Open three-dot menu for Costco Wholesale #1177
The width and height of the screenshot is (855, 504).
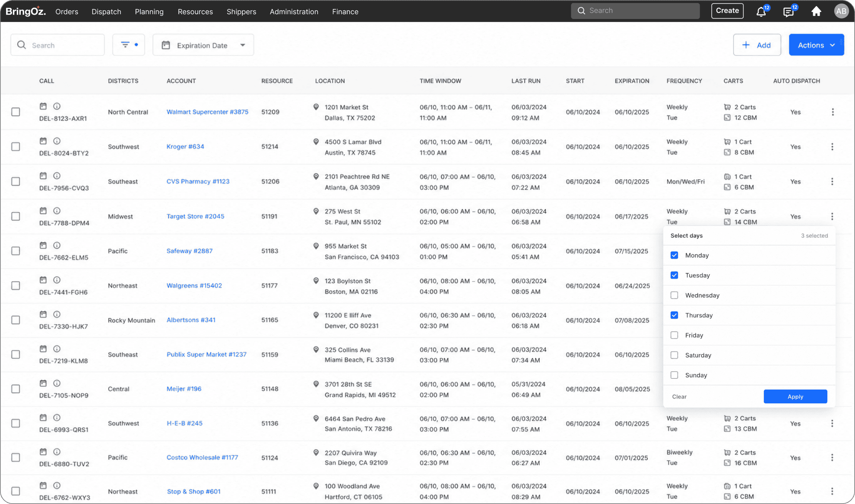833,457
